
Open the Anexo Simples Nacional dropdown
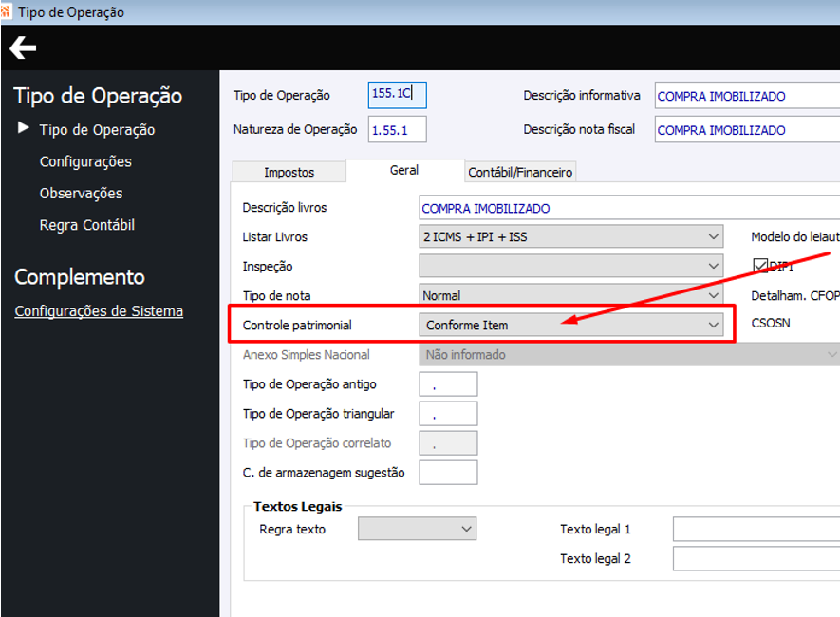pyautogui.click(x=629, y=355)
